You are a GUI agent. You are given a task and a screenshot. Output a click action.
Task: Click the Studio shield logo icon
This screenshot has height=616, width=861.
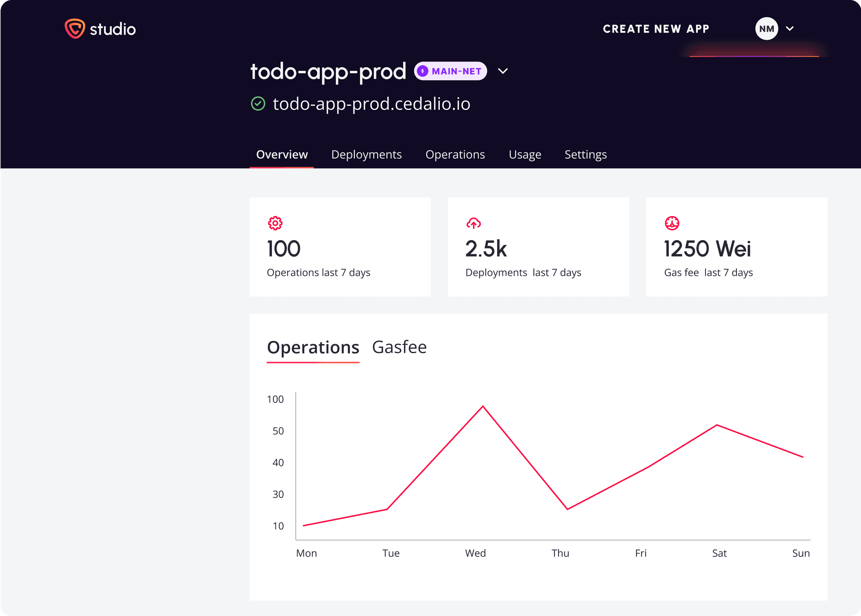pyautogui.click(x=74, y=29)
